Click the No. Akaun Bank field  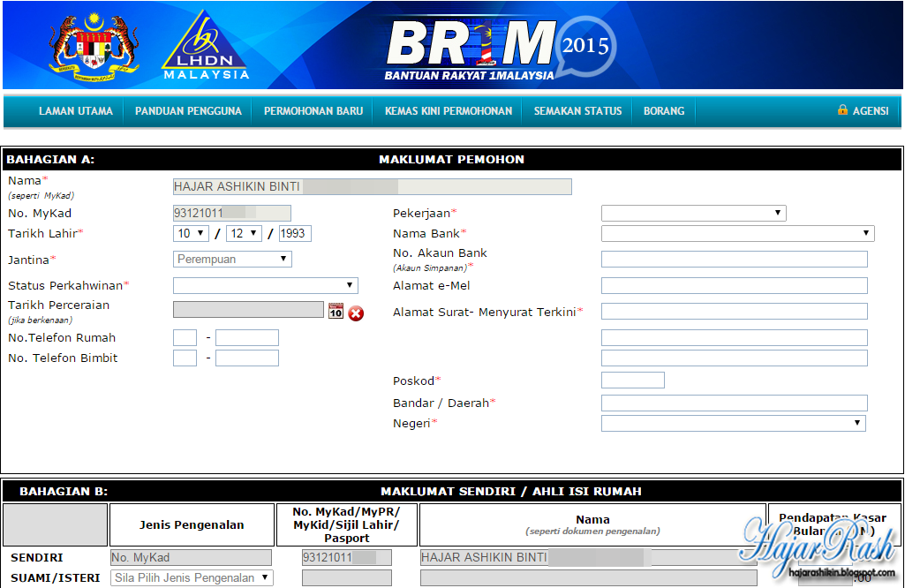(x=735, y=259)
